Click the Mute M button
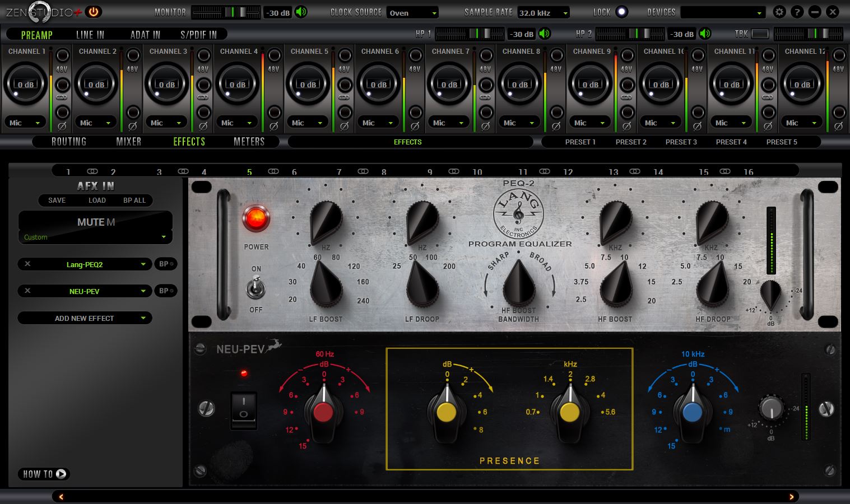850x504 pixels. [x=95, y=222]
